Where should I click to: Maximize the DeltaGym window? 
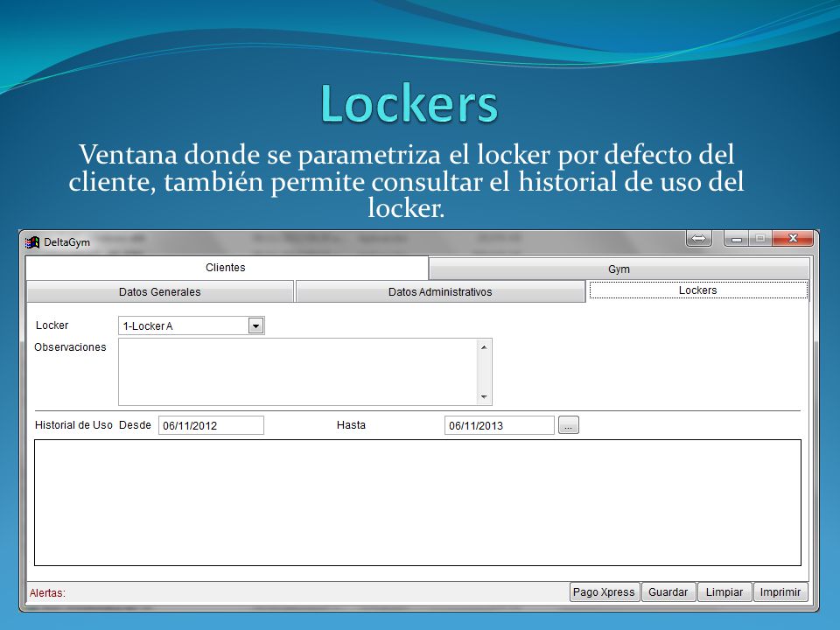coord(760,238)
